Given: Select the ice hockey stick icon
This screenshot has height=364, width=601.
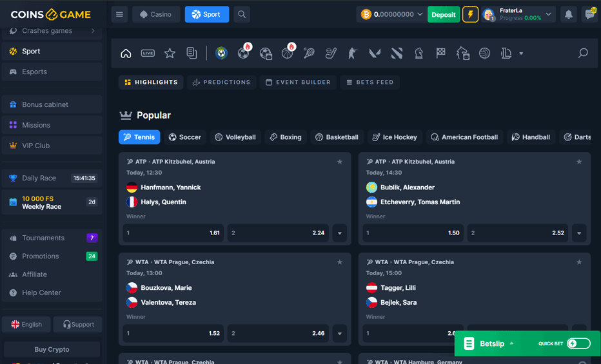Looking at the screenshot, I should [331, 53].
